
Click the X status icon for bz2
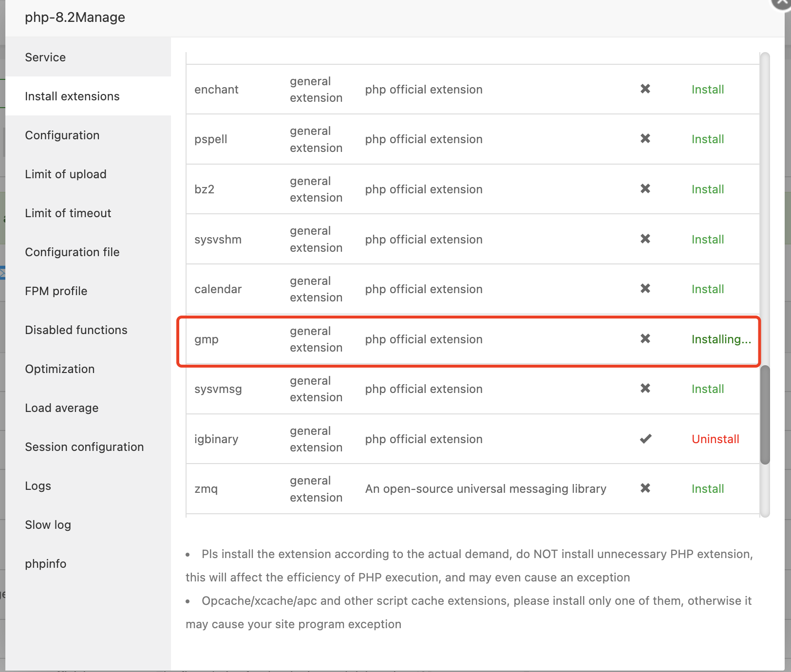tap(645, 189)
